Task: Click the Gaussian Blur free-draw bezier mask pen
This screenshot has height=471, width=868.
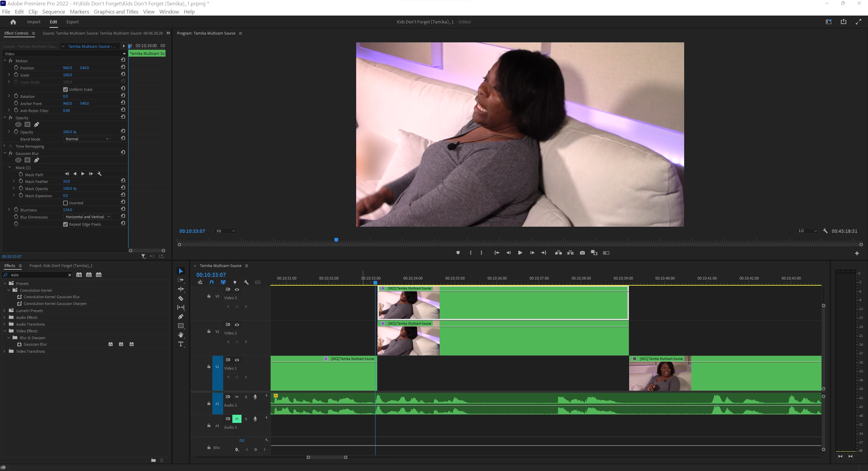Action: click(x=37, y=160)
